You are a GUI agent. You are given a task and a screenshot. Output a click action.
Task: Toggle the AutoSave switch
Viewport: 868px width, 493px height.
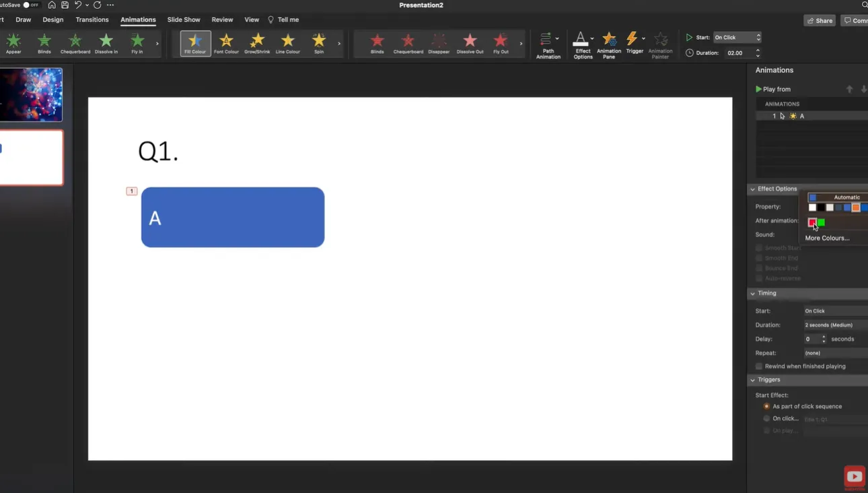[30, 5]
